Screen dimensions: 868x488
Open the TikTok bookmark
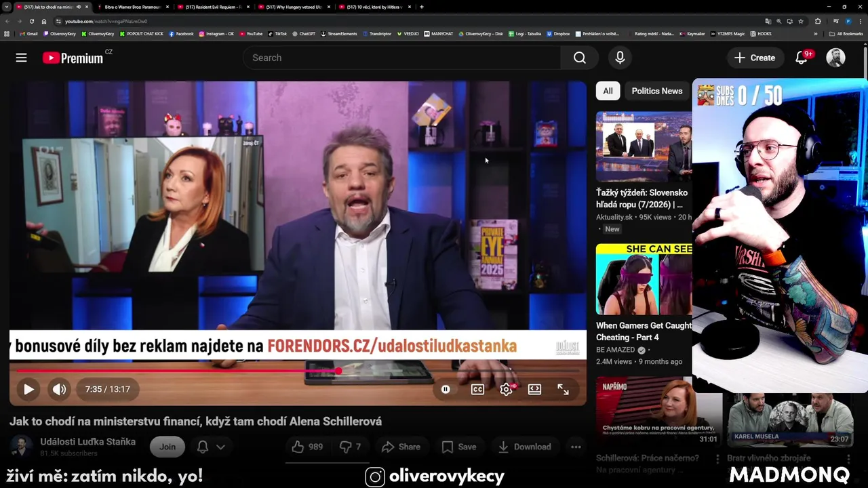(277, 33)
